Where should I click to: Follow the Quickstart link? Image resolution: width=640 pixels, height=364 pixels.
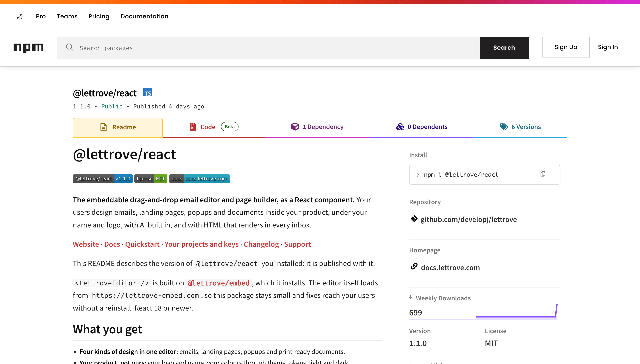[142, 244]
